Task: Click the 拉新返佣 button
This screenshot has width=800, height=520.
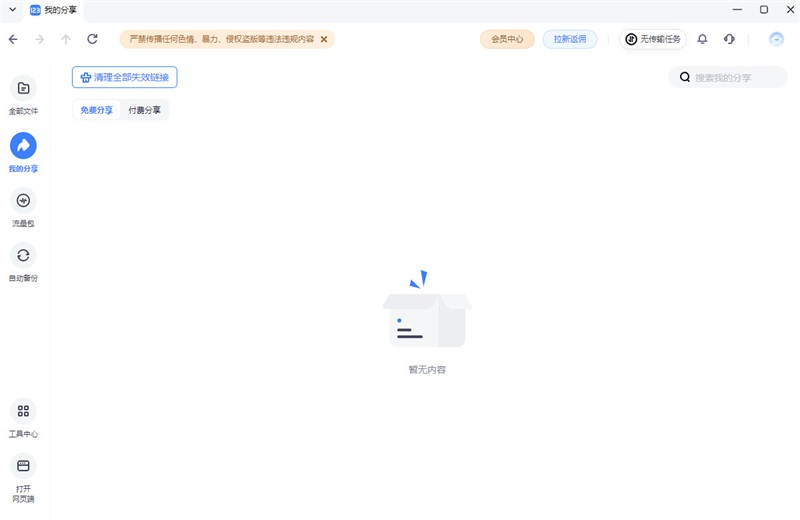Action: (570, 39)
